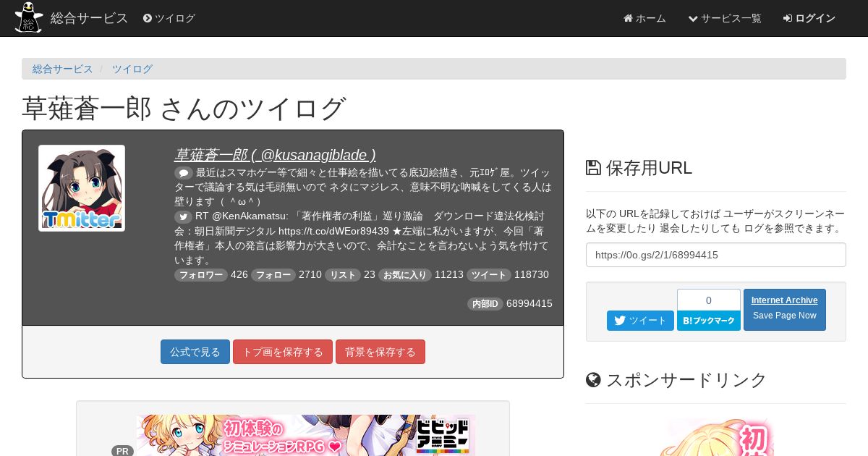This screenshot has width=868, height=456.
Task: Click blue ツイート share button
Action: [640, 321]
